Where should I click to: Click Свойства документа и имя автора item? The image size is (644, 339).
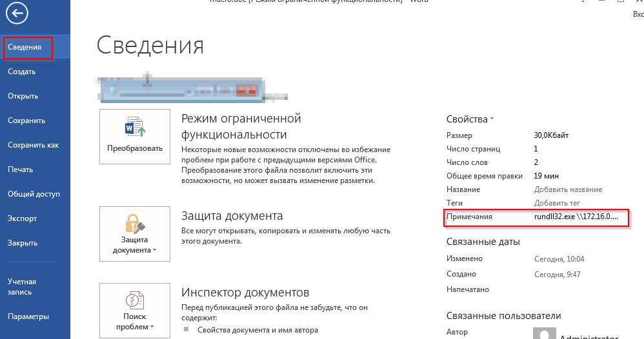(x=257, y=330)
